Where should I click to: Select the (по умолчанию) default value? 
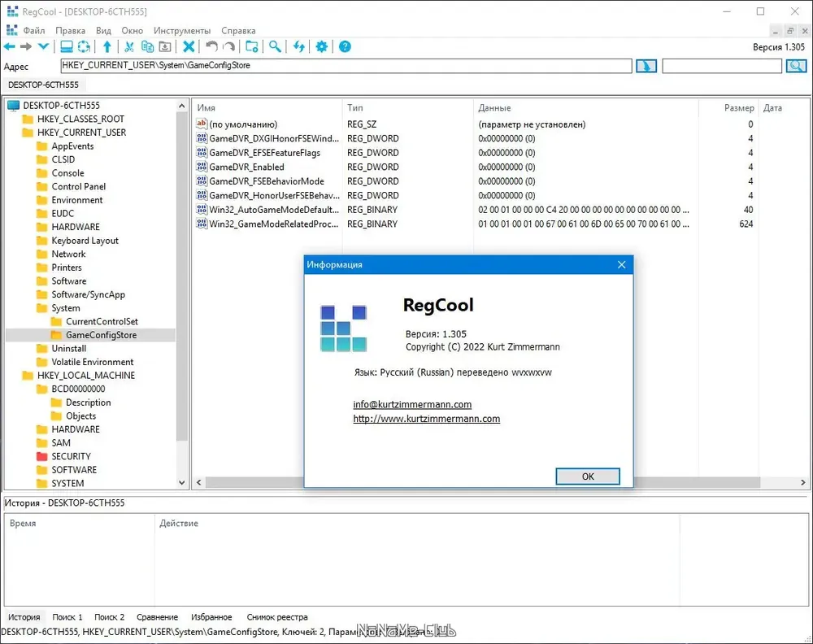tap(242, 124)
